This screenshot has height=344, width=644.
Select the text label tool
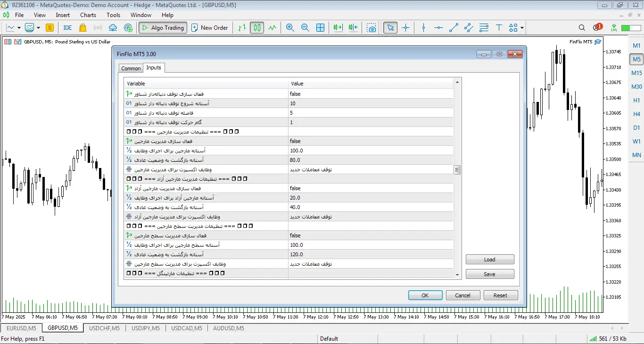pyautogui.click(x=499, y=28)
